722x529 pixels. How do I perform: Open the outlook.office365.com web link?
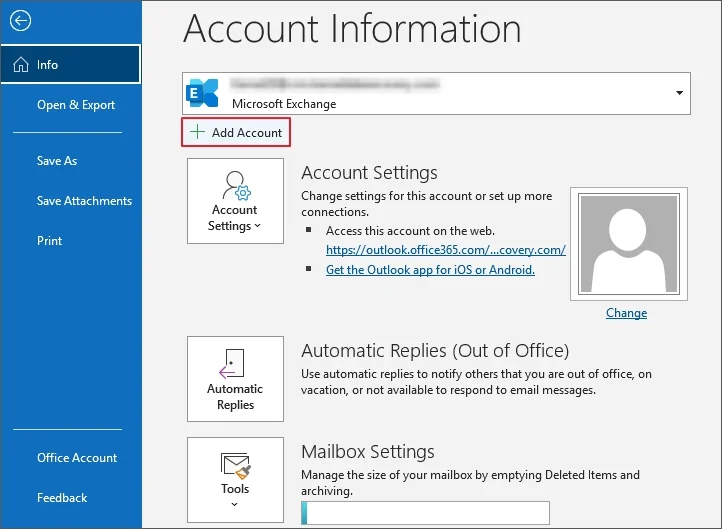click(446, 250)
